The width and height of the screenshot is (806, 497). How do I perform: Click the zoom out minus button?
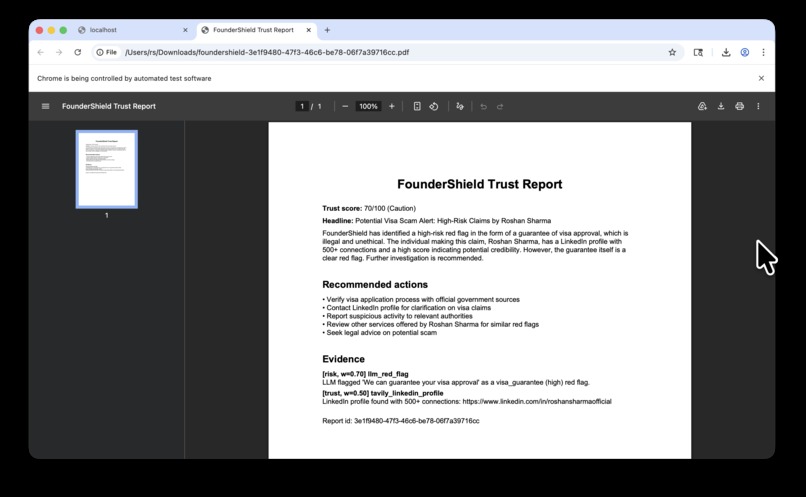click(x=345, y=106)
